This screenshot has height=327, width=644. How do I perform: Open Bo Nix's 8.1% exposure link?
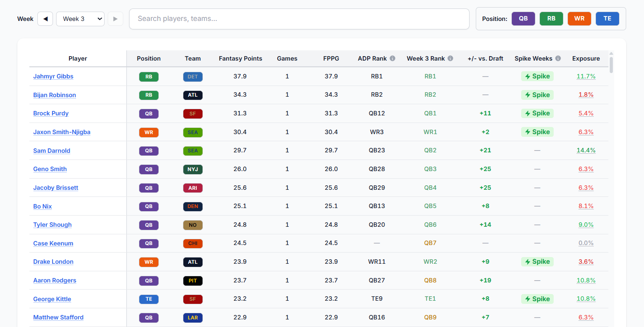pyautogui.click(x=586, y=206)
